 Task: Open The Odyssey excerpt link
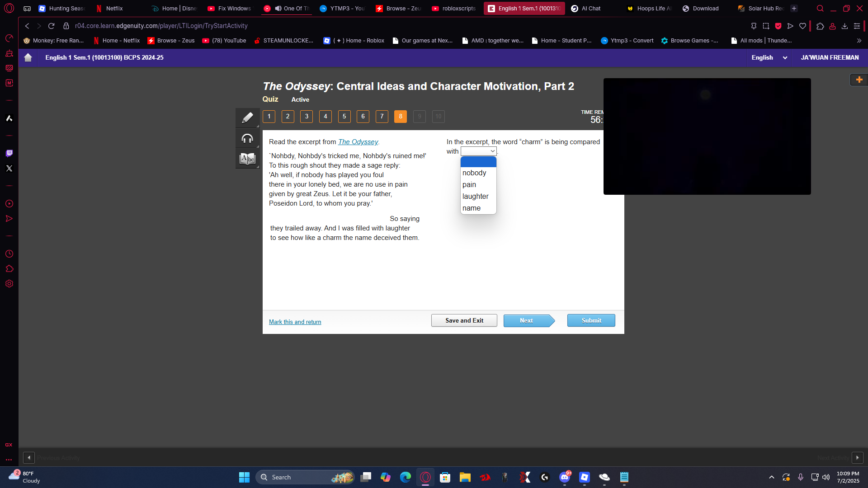coord(358,142)
